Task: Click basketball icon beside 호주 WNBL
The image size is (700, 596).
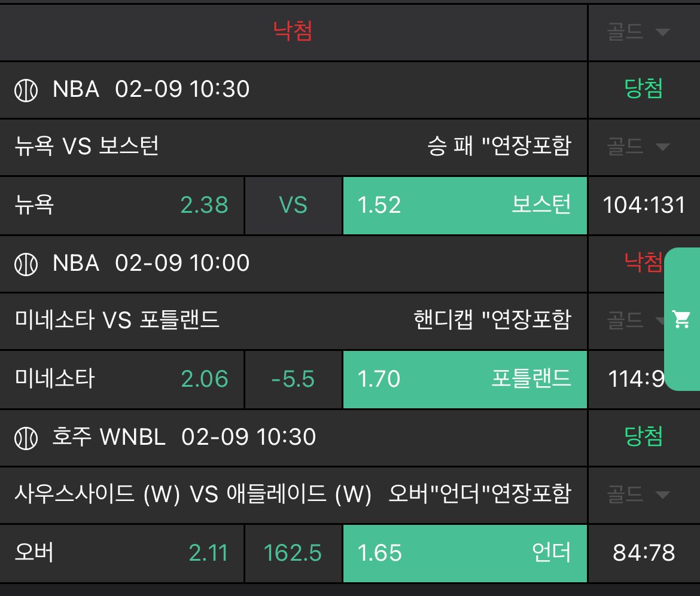Action: 26,438
